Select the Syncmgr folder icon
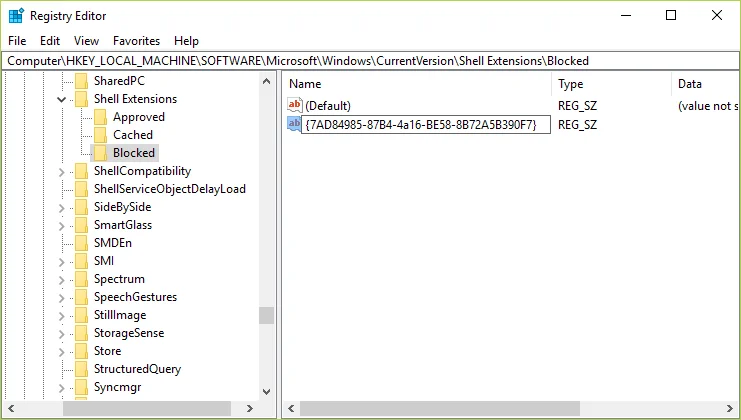The height and width of the screenshot is (420, 741). tap(81, 387)
